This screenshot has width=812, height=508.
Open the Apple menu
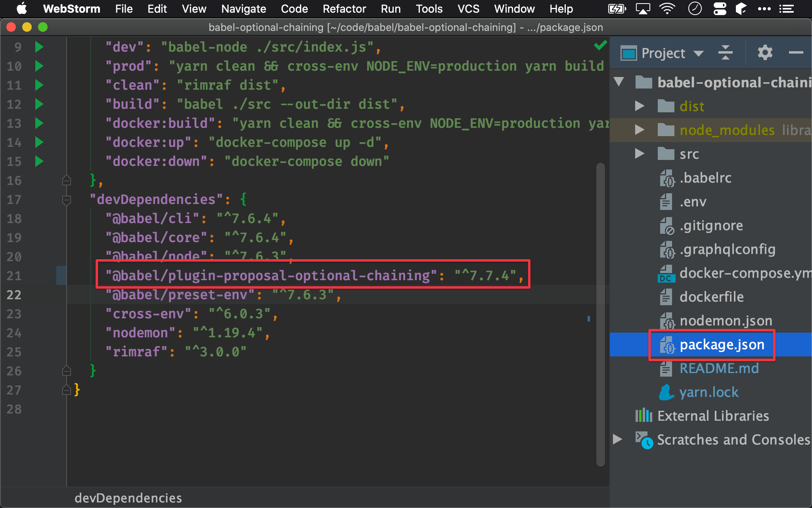click(x=22, y=8)
